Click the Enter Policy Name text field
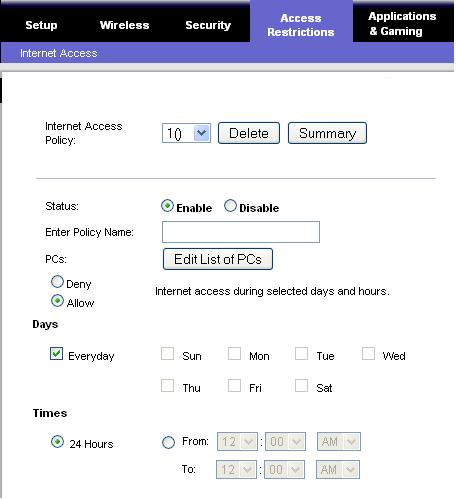Viewport: 456px width, 499px height. click(241, 232)
